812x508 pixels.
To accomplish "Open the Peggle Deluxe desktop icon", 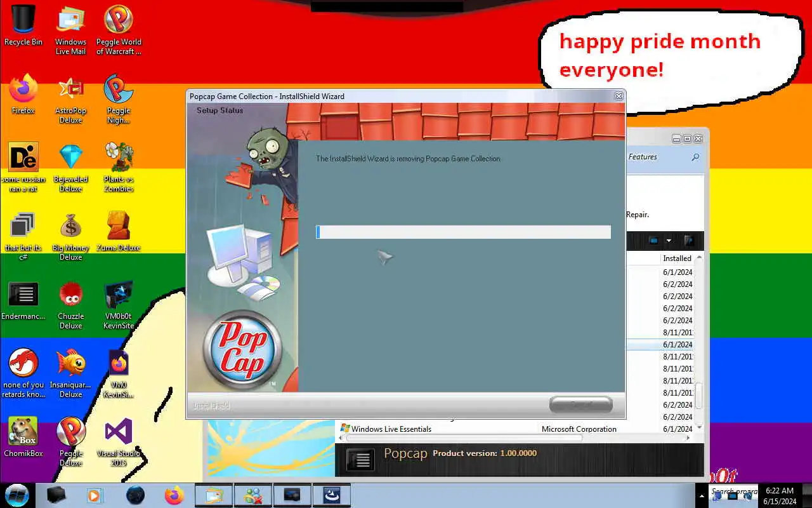I will click(x=70, y=441).
